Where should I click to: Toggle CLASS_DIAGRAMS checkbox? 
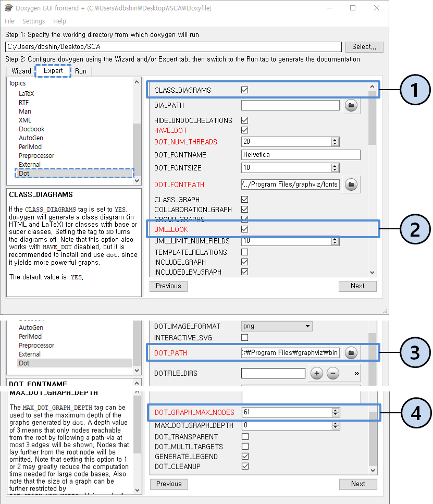point(244,90)
